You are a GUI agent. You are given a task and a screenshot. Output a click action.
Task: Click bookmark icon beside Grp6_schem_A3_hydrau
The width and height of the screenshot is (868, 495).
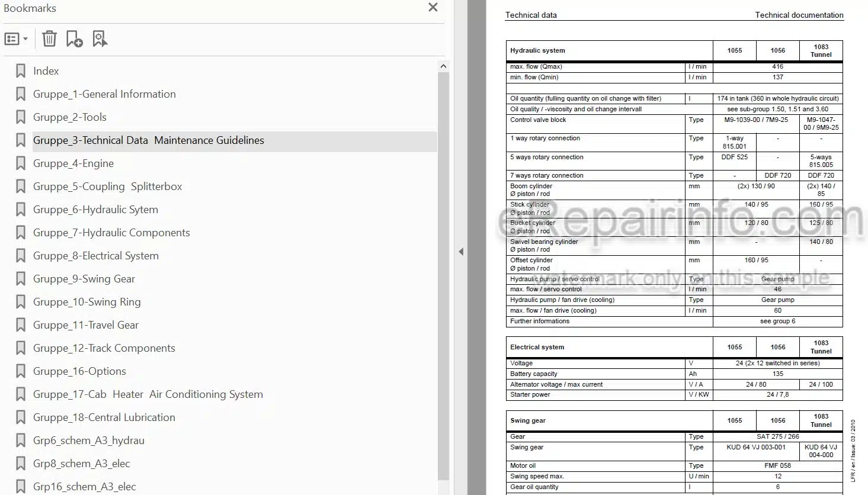(21, 441)
